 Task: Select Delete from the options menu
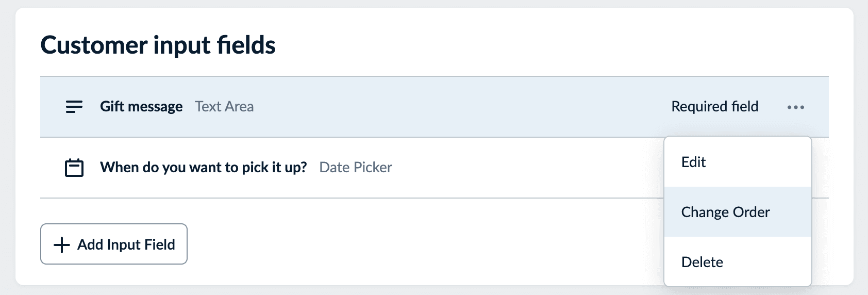702,262
